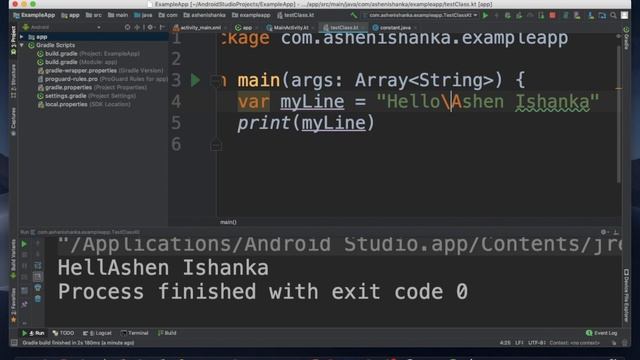The width and height of the screenshot is (640, 360).
Task: Open Run tab in bottom tool bar
Action: click(33, 333)
